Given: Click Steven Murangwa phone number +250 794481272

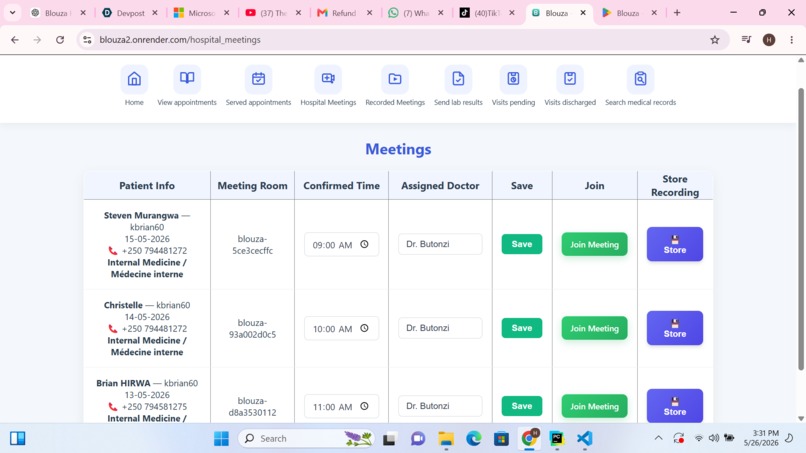Looking at the screenshot, I should click(x=154, y=251).
